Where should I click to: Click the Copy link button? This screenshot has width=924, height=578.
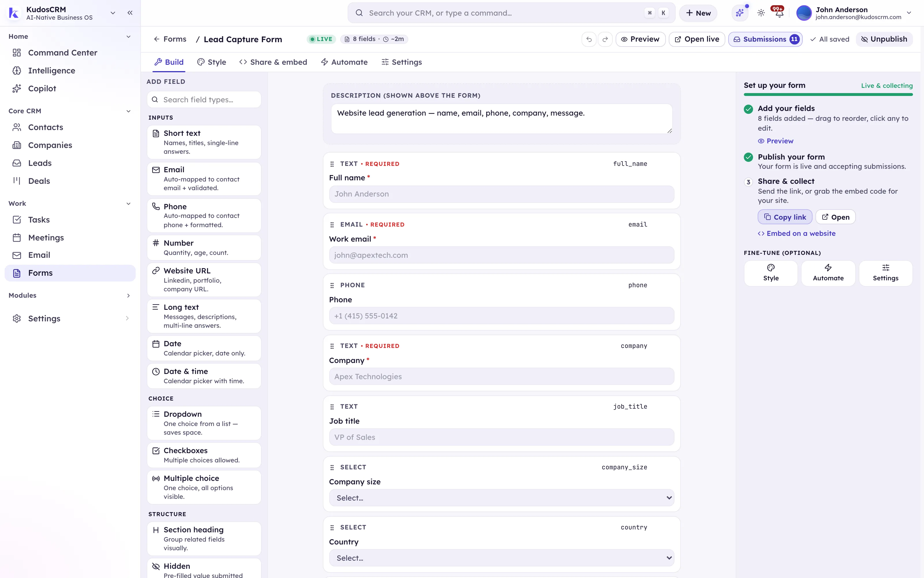click(785, 217)
